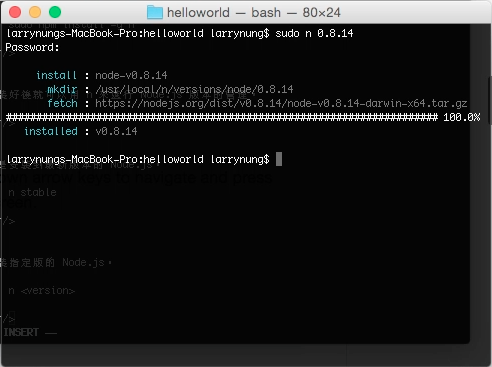
Task: Zoom the window with the green button
Action: pyautogui.click(x=55, y=12)
